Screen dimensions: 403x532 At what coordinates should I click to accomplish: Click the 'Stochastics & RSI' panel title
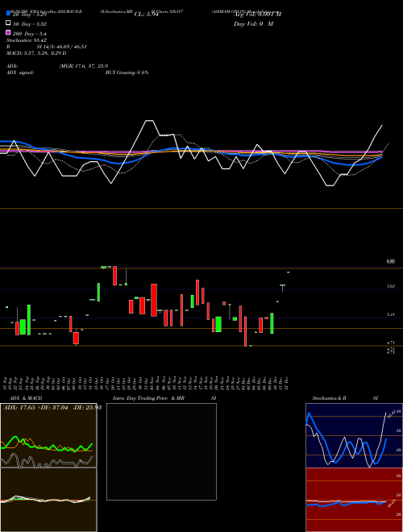pyautogui.click(x=345, y=398)
